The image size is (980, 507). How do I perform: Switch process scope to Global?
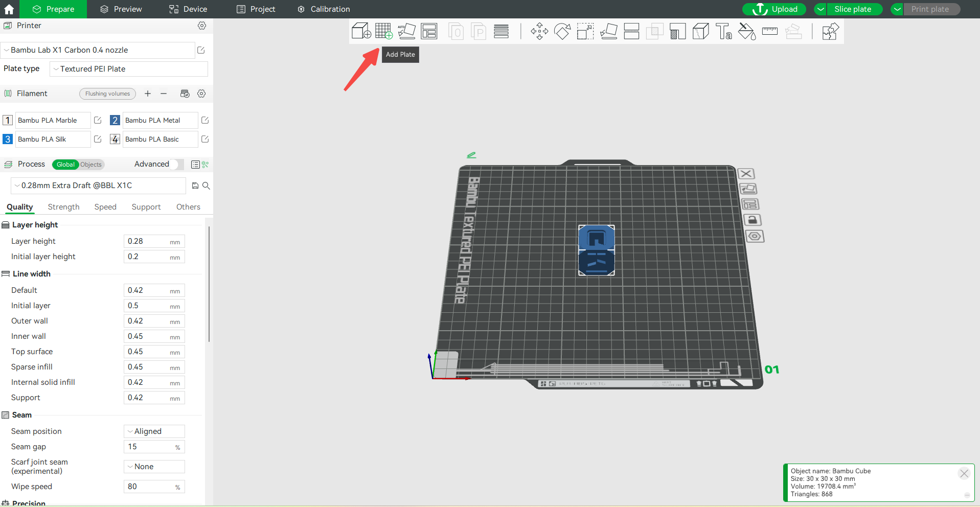tap(65, 165)
